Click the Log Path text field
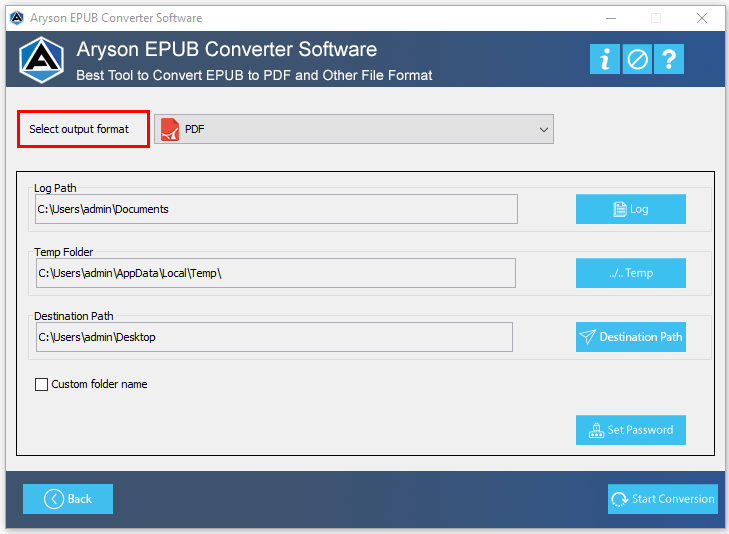Screen dimensions: 729x534 [x=276, y=209]
